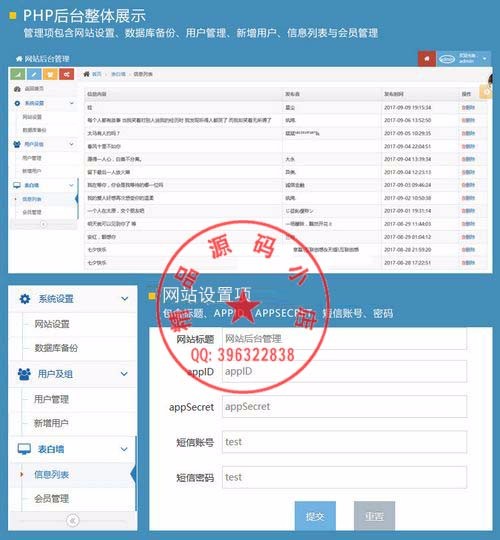Click the 七夕快乐 cell dated 2017-08-28 21:59:20
Screen dimensions: 500x540
coord(97,250)
